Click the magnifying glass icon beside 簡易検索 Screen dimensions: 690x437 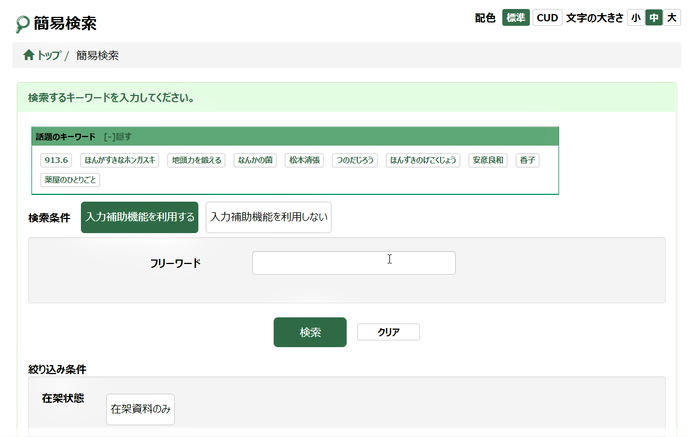click(x=22, y=24)
